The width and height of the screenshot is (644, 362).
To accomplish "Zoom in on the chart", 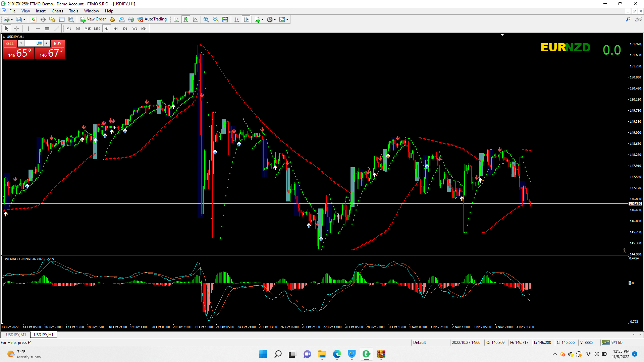I will point(206,19).
